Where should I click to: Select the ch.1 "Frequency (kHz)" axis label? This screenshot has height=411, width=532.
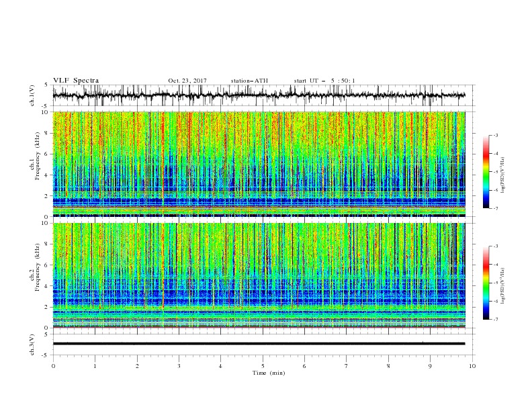[x=38, y=156]
